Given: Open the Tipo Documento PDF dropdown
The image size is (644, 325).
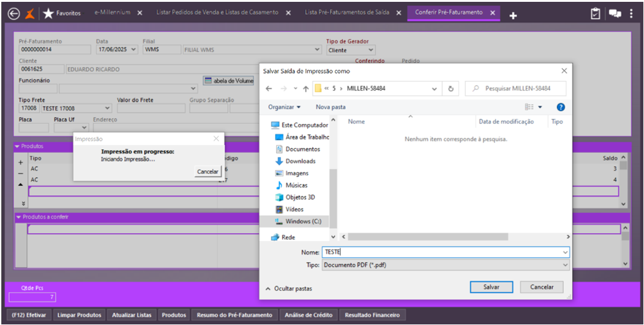Looking at the screenshot, I should point(446,265).
